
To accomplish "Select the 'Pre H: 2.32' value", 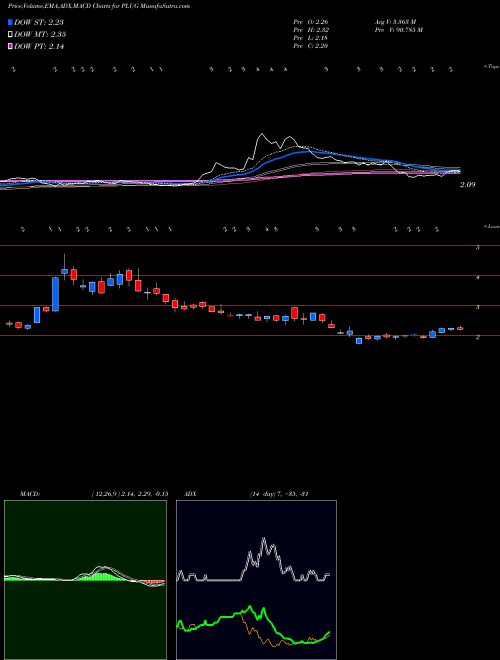I will 311,30.
